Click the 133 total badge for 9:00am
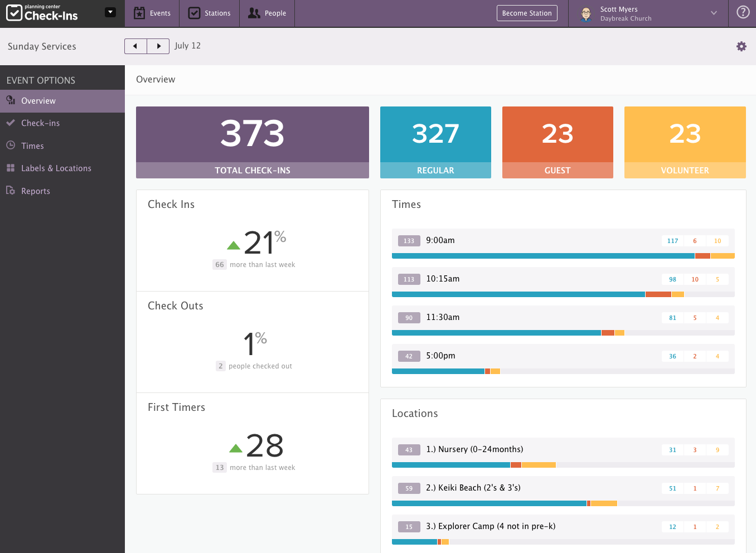This screenshot has height=553, width=756. [x=409, y=241]
